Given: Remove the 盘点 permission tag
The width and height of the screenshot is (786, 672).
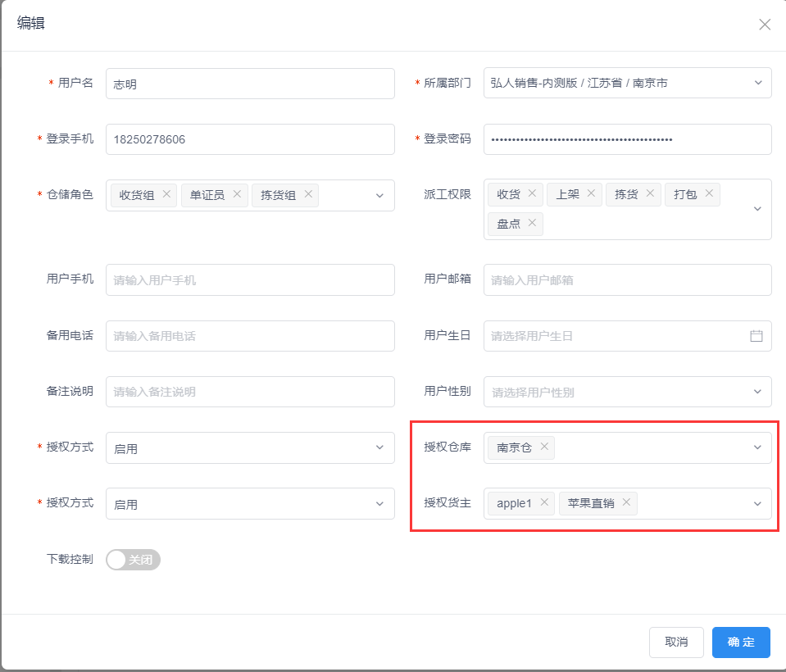Looking at the screenshot, I should (533, 222).
